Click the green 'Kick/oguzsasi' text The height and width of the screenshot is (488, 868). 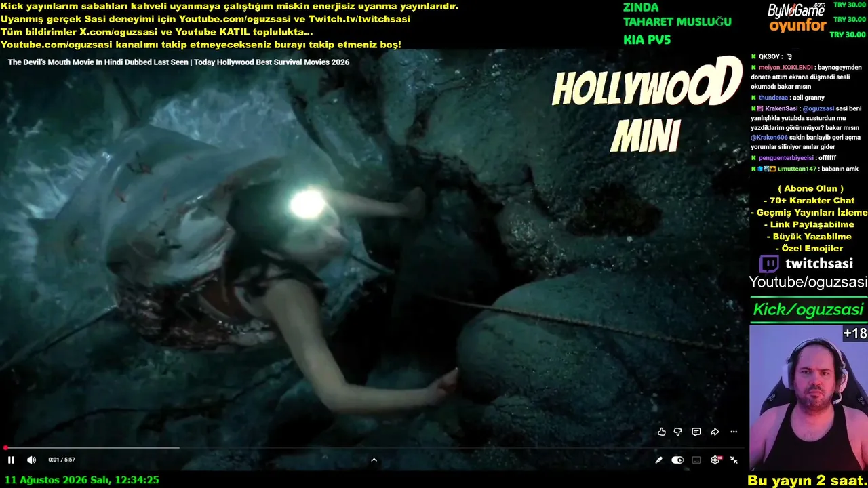[x=808, y=310]
